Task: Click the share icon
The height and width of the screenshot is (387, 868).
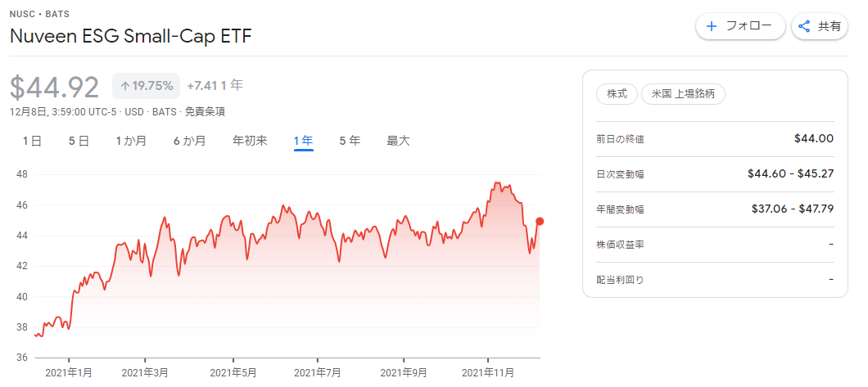Action: tap(804, 26)
